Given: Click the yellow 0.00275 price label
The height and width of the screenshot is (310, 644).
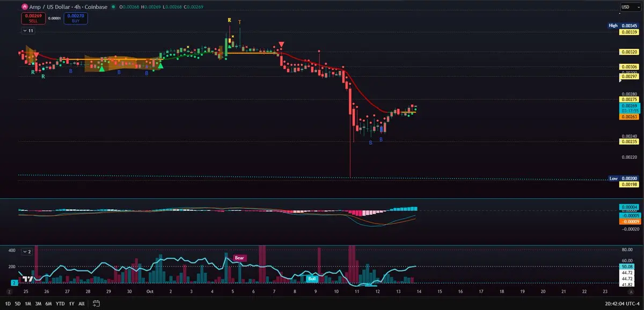Looking at the screenshot, I should pyautogui.click(x=628, y=100).
